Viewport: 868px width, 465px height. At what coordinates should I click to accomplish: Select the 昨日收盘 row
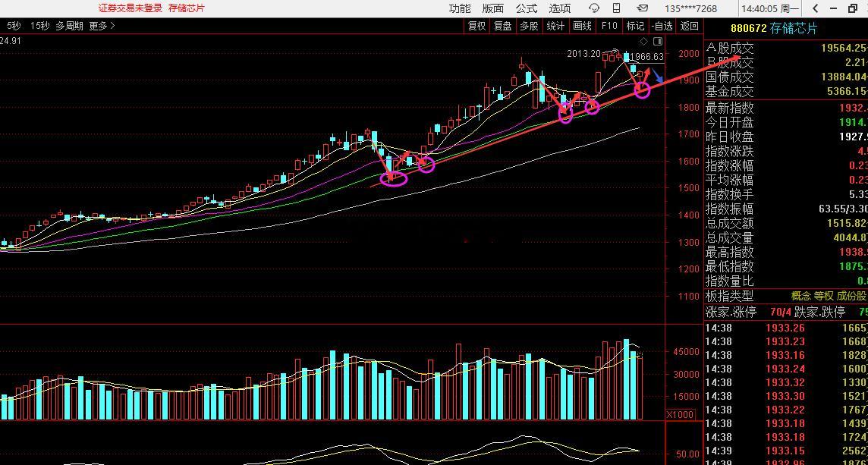tap(786, 137)
